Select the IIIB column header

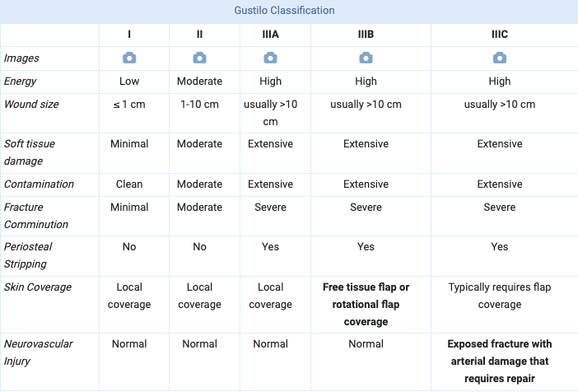click(x=366, y=35)
